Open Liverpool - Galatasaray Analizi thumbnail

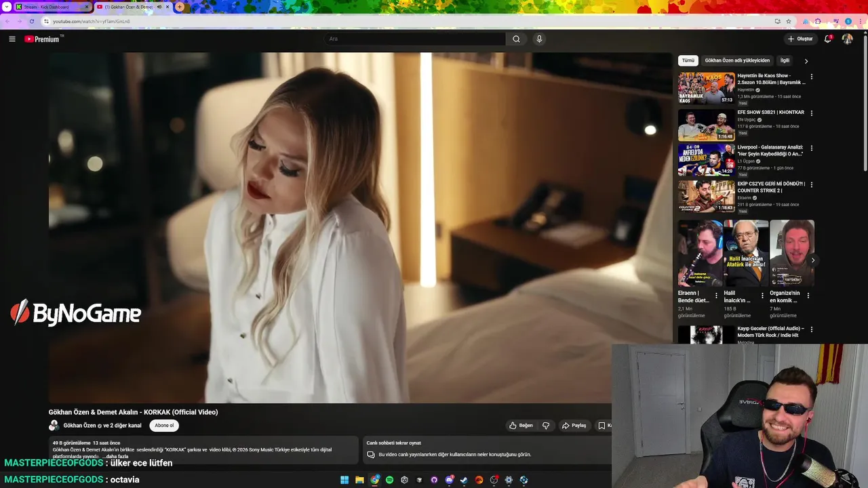(x=706, y=160)
